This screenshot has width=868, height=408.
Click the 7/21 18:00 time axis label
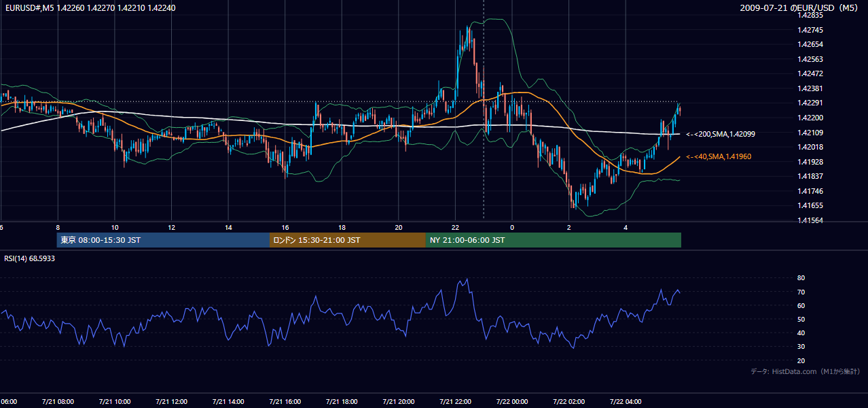click(x=342, y=402)
